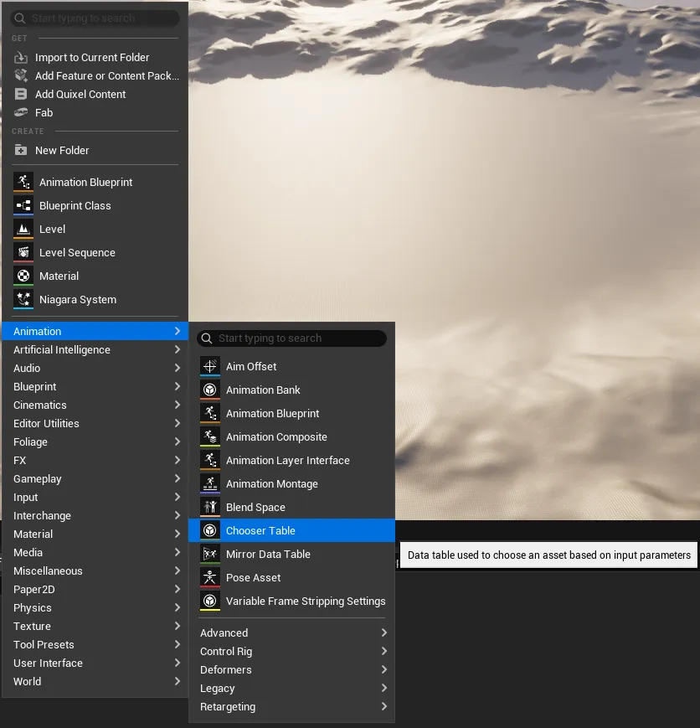Image resolution: width=700 pixels, height=728 pixels.
Task: Click the Level asset icon
Action: point(23,229)
